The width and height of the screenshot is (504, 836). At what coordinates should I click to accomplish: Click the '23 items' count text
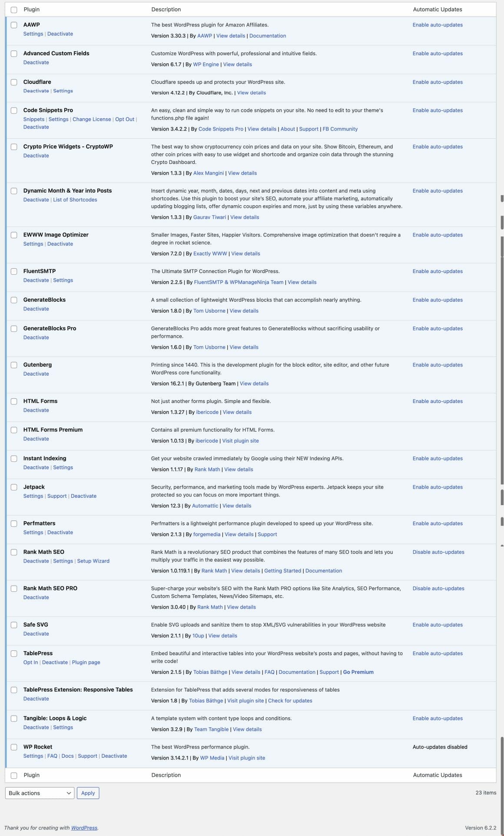[x=486, y=793]
